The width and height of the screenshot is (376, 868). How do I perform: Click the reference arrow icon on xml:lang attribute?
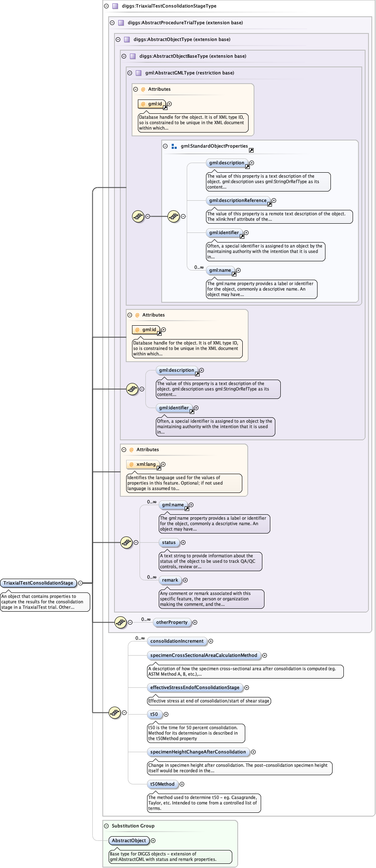point(158,468)
